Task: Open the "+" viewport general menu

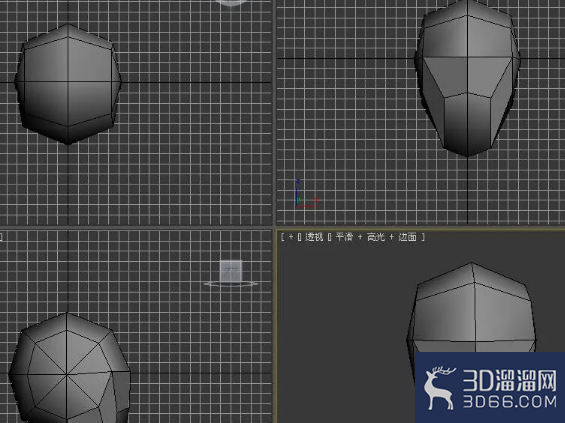Action: [x=291, y=237]
